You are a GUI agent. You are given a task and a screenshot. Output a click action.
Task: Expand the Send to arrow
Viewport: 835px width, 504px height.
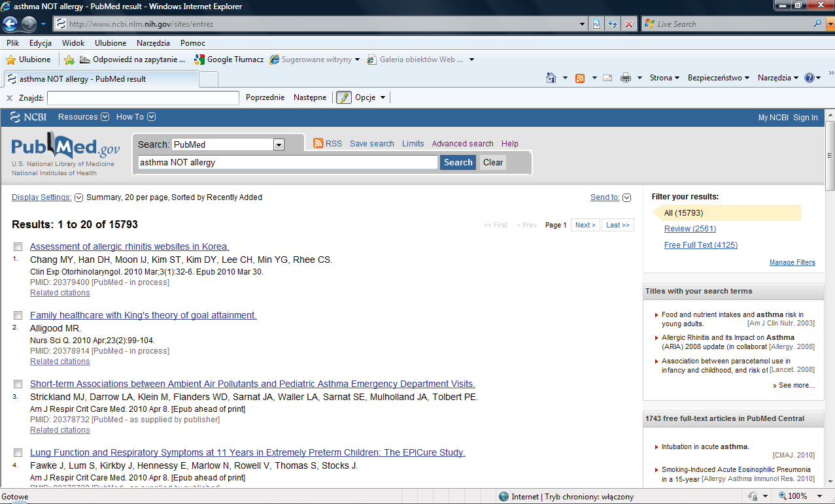point(626,197)
